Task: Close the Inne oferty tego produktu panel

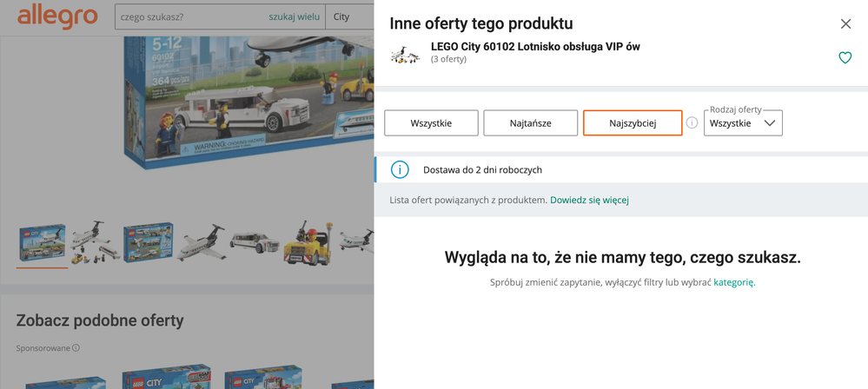Action: [845, 23]
